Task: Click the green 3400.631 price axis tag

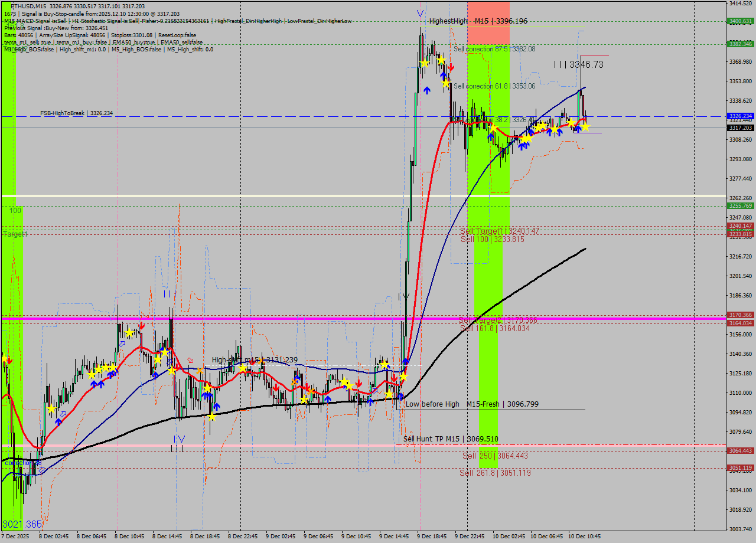Action: click(x=740, y=21)
